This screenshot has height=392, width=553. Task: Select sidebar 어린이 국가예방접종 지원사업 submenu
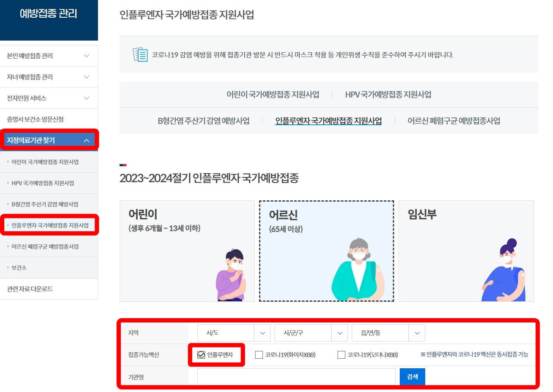click(49, 162)
